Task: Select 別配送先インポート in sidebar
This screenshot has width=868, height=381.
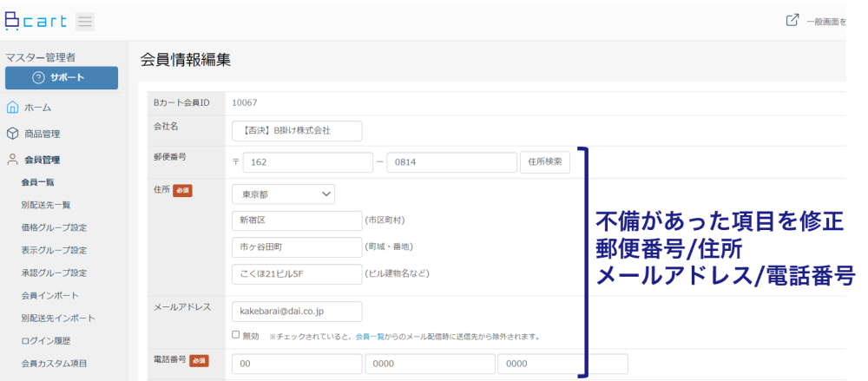Action: 58,319
